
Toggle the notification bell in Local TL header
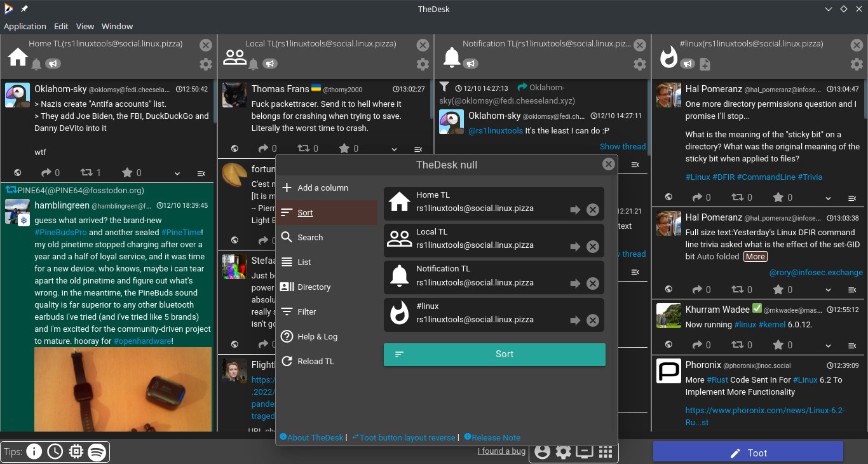(254, 64)
